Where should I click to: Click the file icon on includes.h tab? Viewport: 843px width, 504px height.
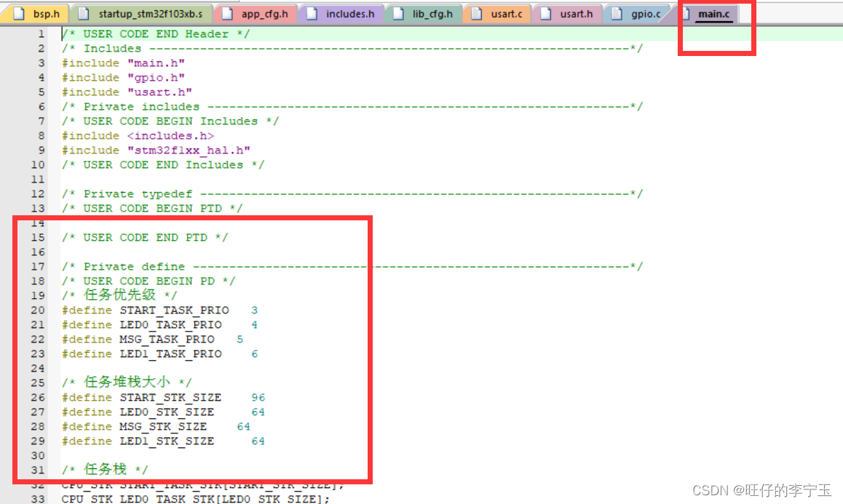click(312, 14)
